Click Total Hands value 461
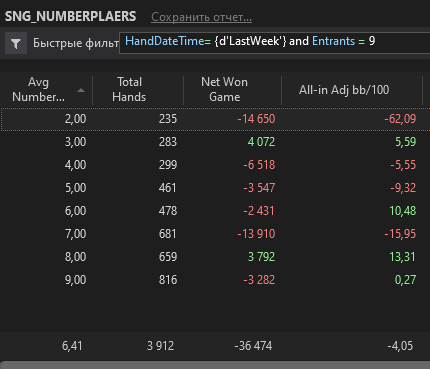The image size is (430, 369). pyautogui.click(x=168, y=188)
